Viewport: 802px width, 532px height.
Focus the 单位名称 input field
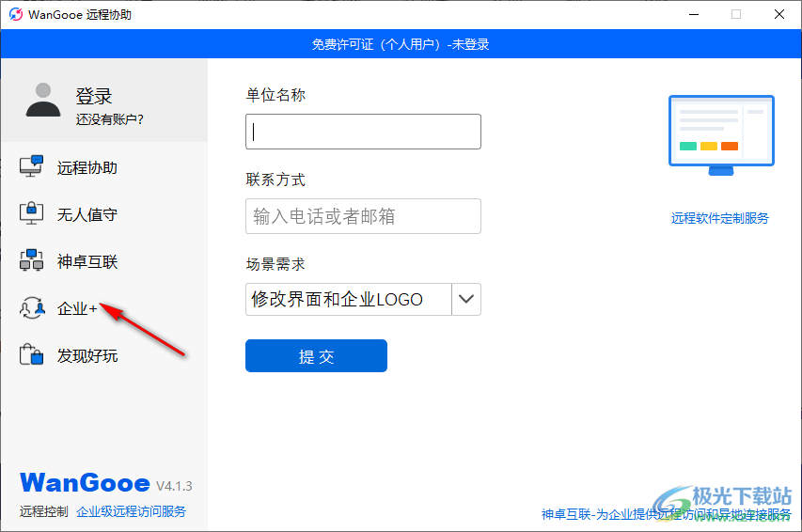(x=363, y=132)
